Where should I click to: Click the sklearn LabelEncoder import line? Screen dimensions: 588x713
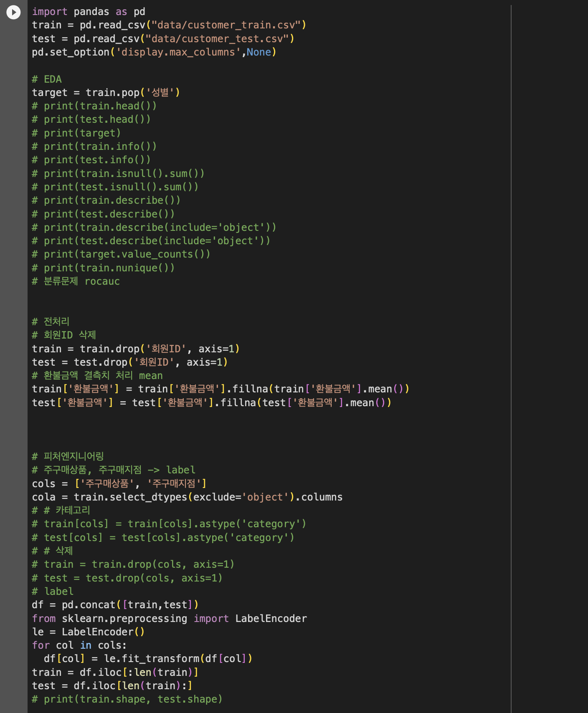[170, 619]
